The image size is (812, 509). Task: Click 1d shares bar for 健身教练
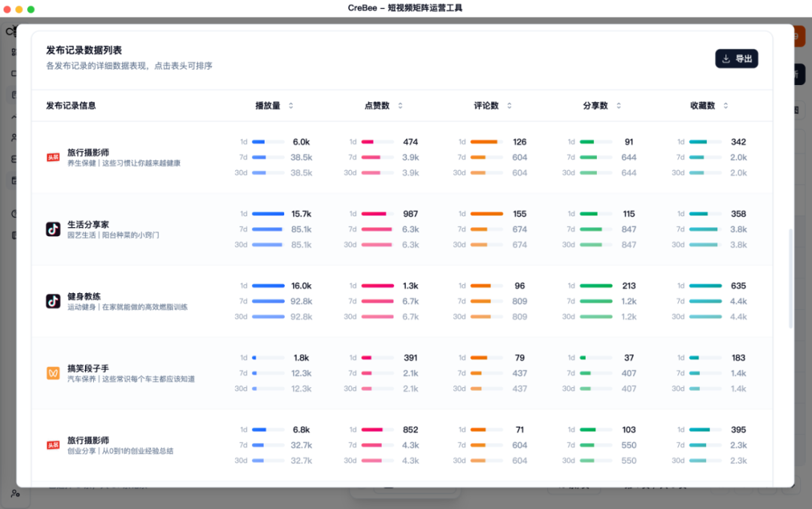click(596, 286)
